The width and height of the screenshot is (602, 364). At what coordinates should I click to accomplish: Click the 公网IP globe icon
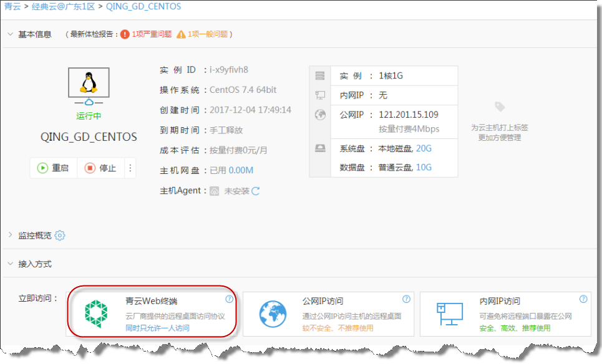(320, 115)
